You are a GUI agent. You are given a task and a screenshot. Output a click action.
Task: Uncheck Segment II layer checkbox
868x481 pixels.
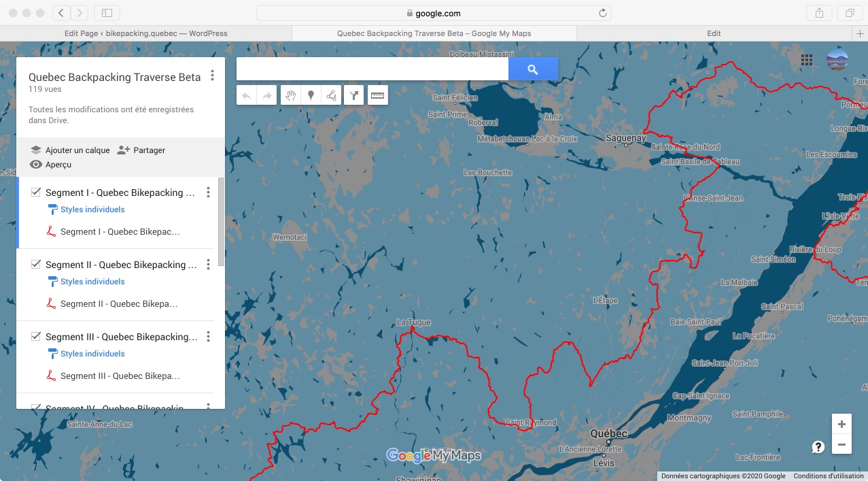[x=36, y=265]
